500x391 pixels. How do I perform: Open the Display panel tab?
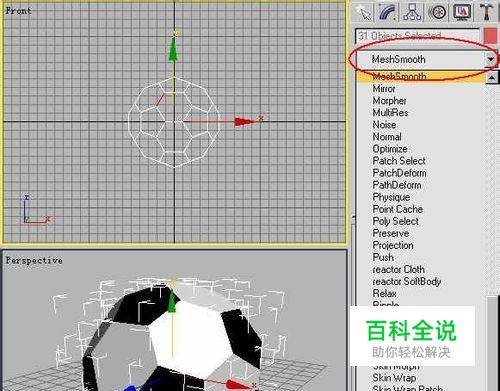pos(462,12)
